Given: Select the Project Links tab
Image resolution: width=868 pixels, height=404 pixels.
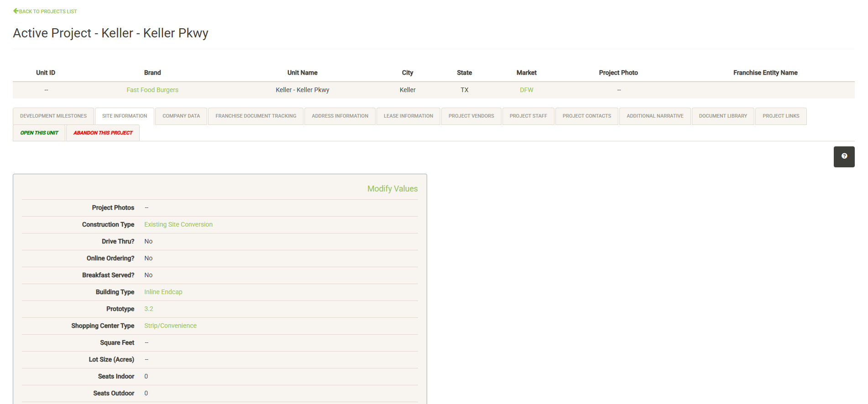Looking at the screenshot, I should coord(781,116).
